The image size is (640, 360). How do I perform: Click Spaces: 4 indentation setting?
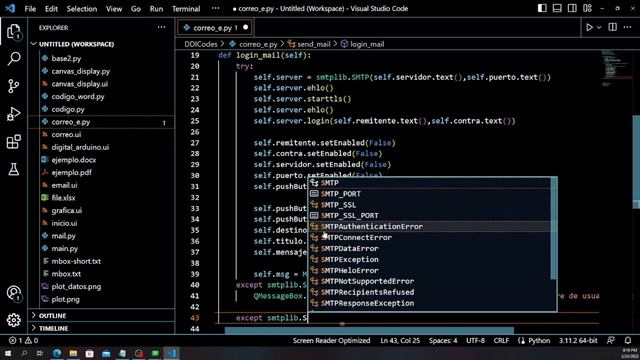(x=443, y=340)
